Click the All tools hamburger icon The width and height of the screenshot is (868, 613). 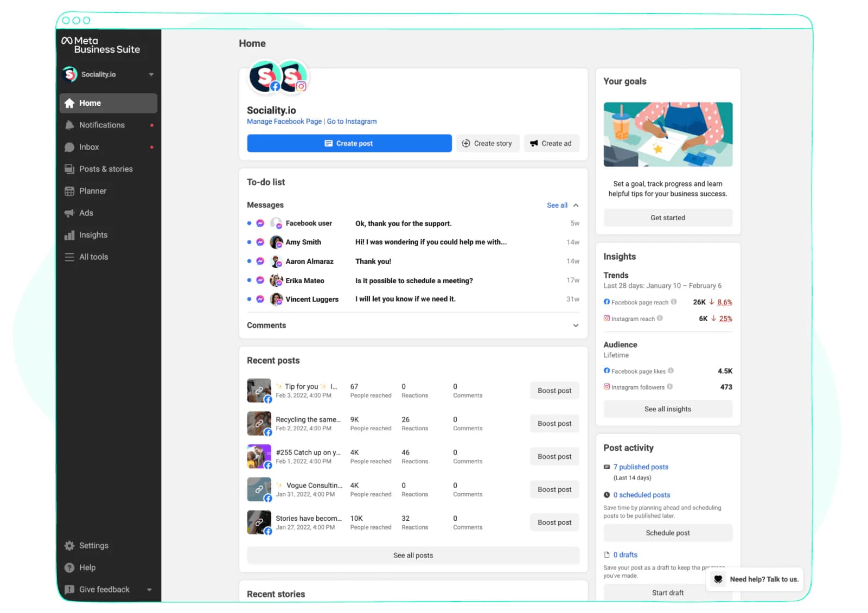tap(69, 257)
